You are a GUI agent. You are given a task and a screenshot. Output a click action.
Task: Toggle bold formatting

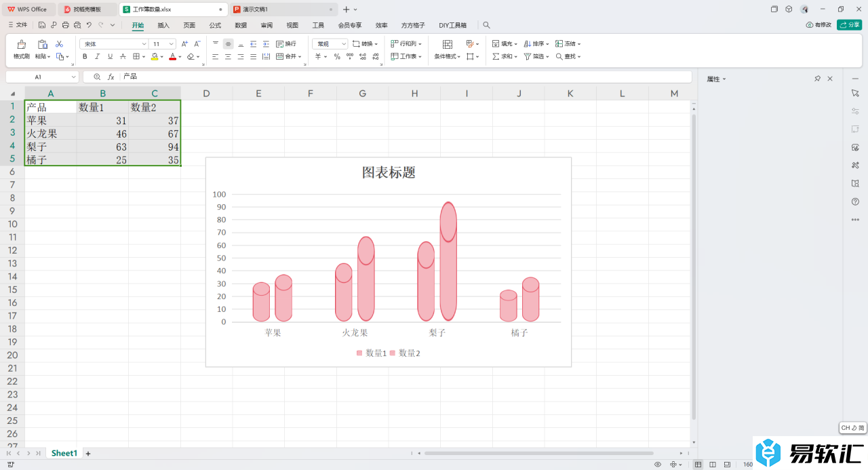point(85,56)
